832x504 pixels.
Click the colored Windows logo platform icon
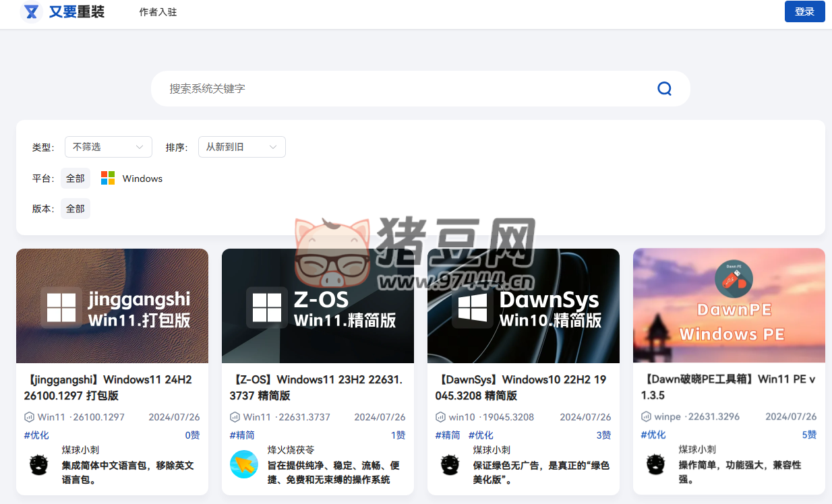tap(107, 178)
